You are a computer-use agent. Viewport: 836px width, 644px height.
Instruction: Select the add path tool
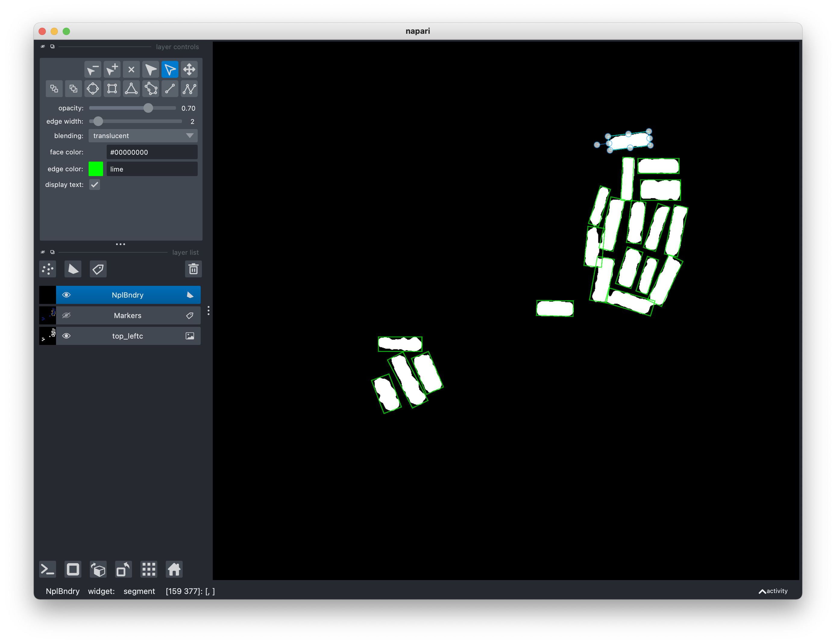(190, 89)
